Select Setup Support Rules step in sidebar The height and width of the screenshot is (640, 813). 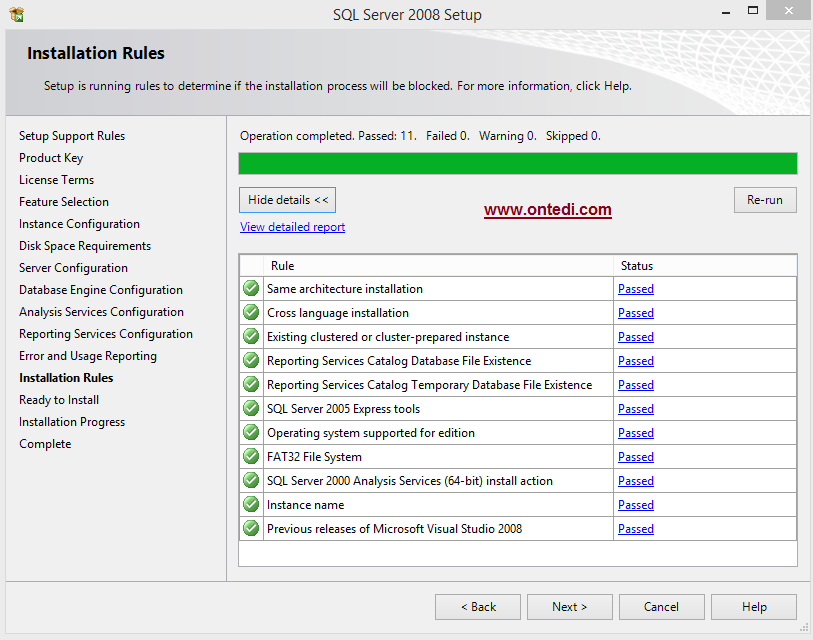click(72, 136)
